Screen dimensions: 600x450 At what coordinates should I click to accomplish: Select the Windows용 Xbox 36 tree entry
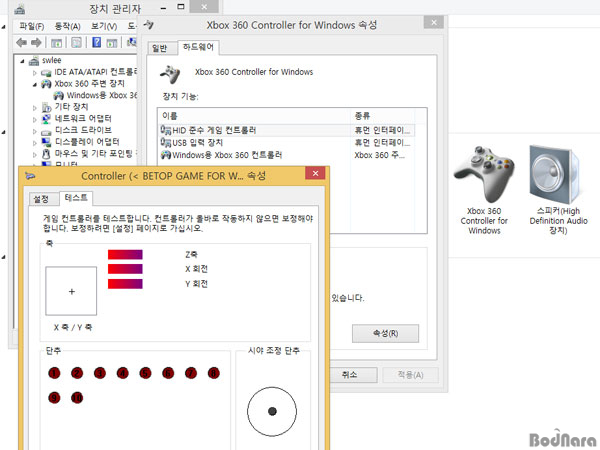pyautogui.click(x=102, y=95)
